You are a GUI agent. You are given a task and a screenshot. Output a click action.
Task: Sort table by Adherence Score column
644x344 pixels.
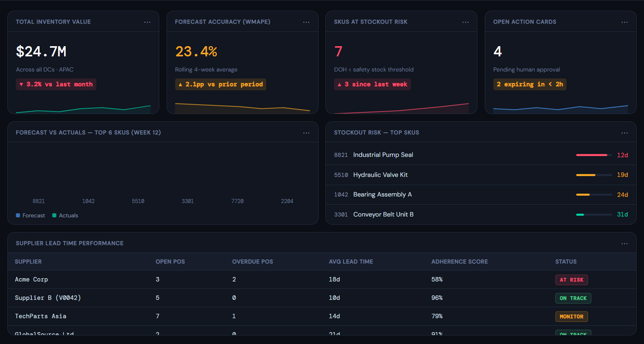click(x=459, y=261)
